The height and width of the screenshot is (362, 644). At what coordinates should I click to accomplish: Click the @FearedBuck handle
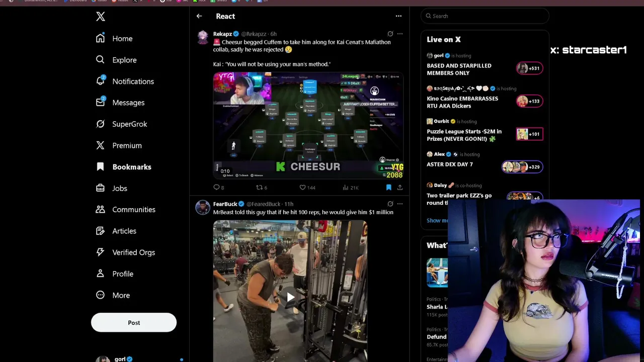click(x=264, y=204)
